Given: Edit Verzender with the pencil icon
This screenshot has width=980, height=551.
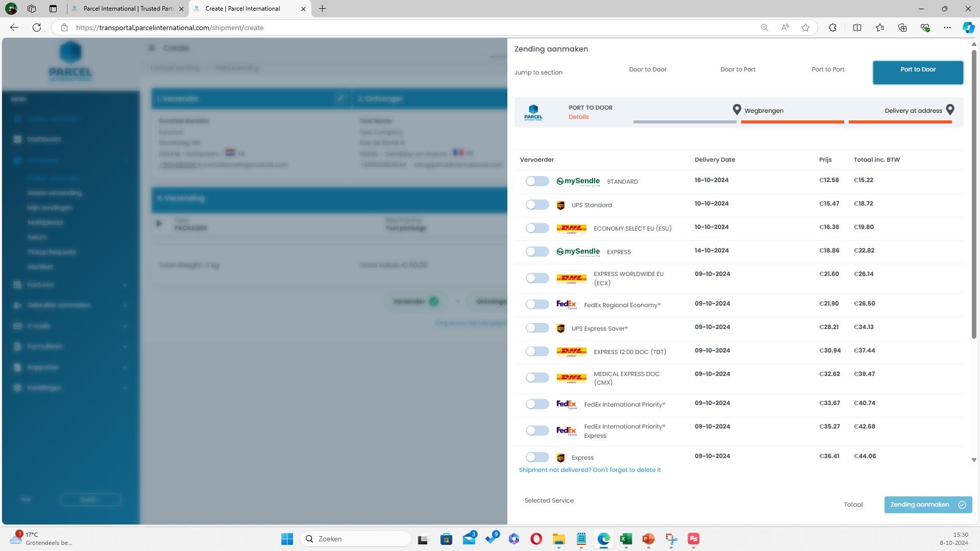Looking at the screenshot, I should click(x=340, y=98).
